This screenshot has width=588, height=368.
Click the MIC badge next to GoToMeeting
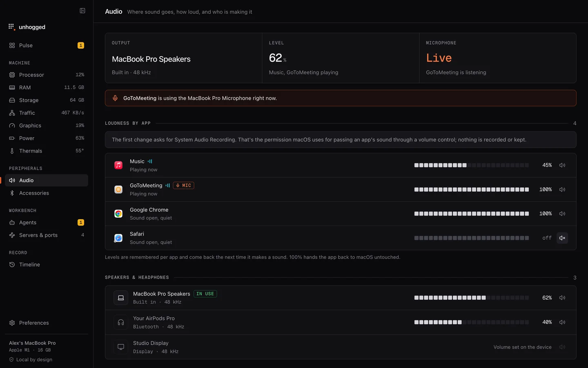tap(183, 185)
